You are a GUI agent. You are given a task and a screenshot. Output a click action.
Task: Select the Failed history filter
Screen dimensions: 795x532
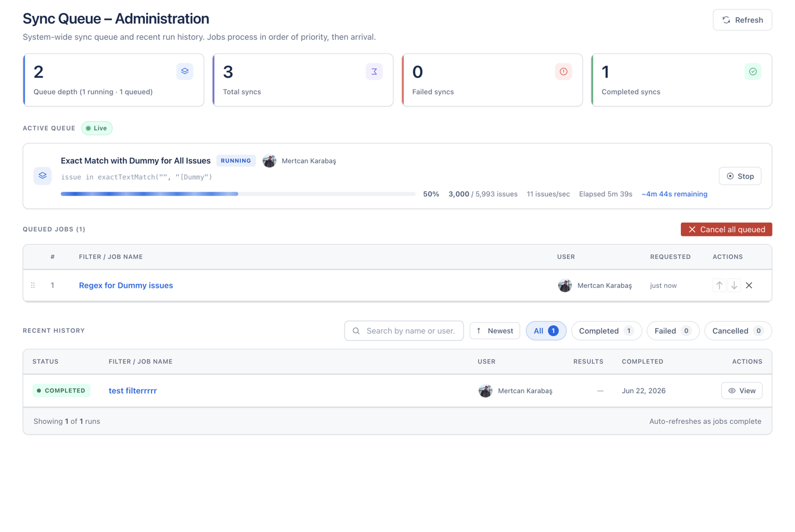[673, 331]
